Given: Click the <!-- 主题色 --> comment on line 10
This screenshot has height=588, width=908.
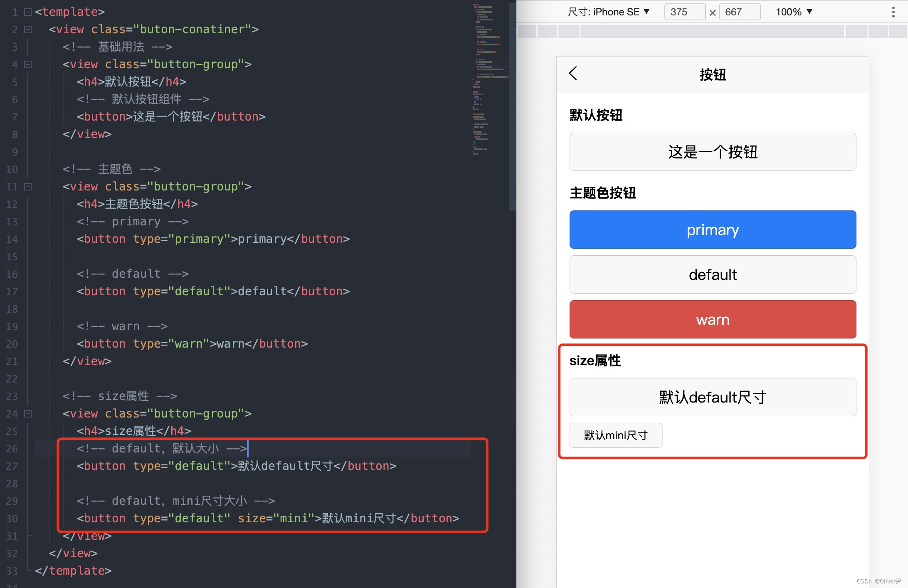Looking at the screenshot, I should tap(111, 169).
